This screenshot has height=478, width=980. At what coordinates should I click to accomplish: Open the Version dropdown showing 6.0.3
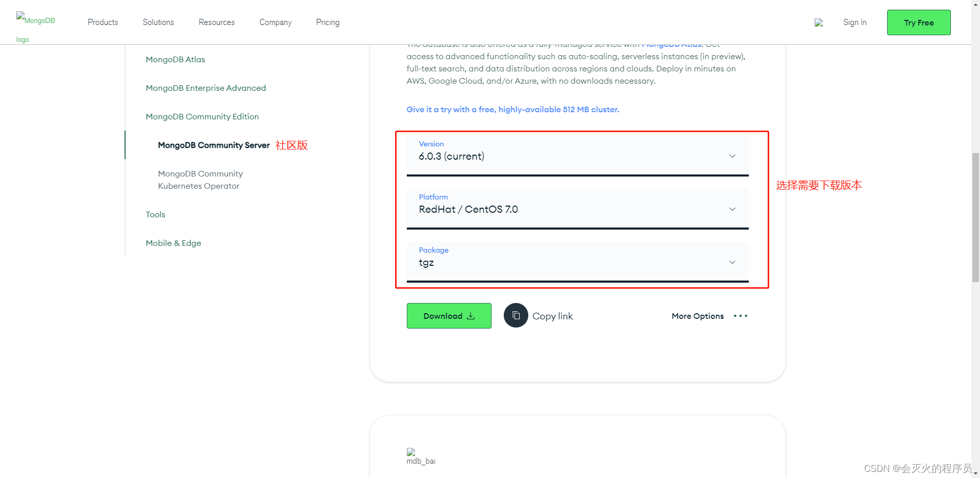click(x=577, y=156)
